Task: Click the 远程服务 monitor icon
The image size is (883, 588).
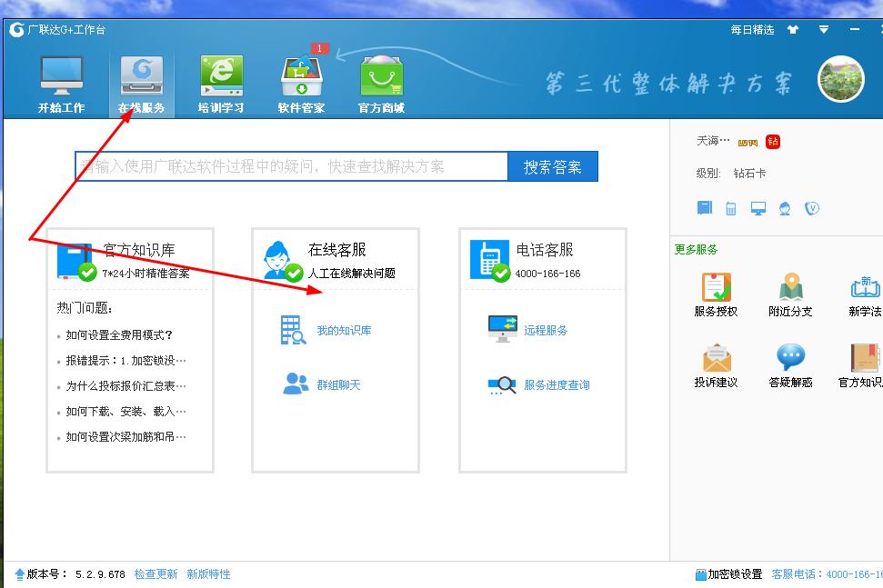Action: tap(502, 329)
